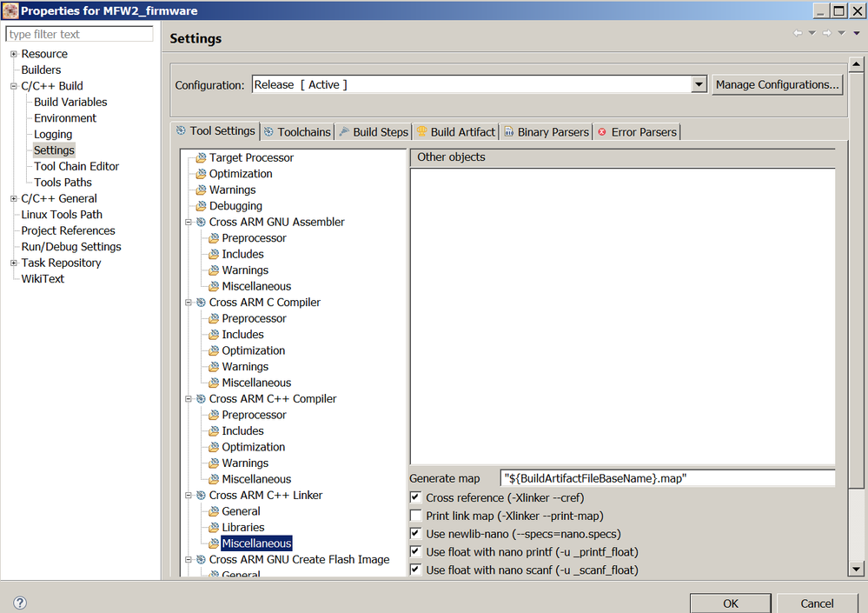Image resolution: width=868 pixels, height=613 pixels.
Task: Open the Tool Chain Editor page
Action: click(x=76, y=166)
